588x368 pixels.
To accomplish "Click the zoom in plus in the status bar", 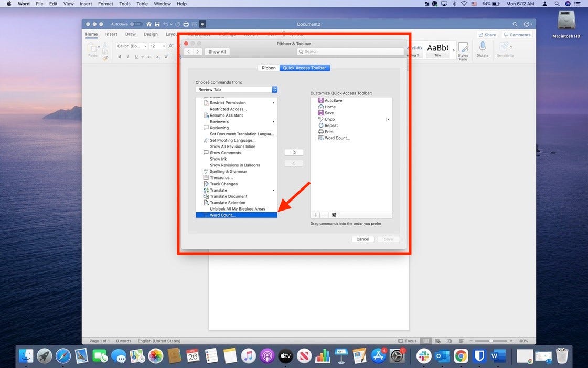I will click(x=511, y=341).
